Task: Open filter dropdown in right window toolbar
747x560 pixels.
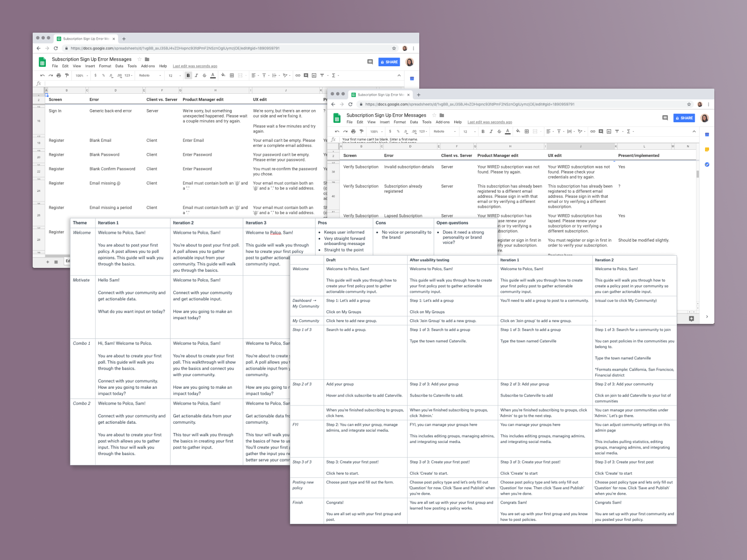Action: tap(618, 131)
